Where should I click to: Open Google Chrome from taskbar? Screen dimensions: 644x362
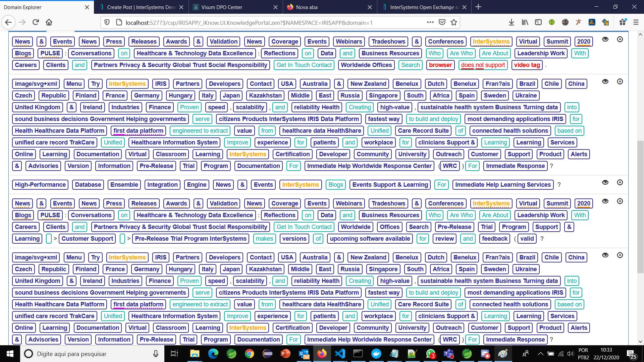tap(249, 354)
